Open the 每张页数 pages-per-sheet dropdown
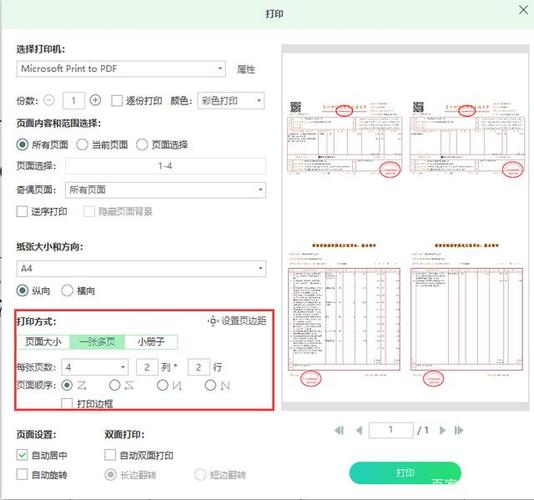This screenshot has width=534, height=500. (95, 367)
